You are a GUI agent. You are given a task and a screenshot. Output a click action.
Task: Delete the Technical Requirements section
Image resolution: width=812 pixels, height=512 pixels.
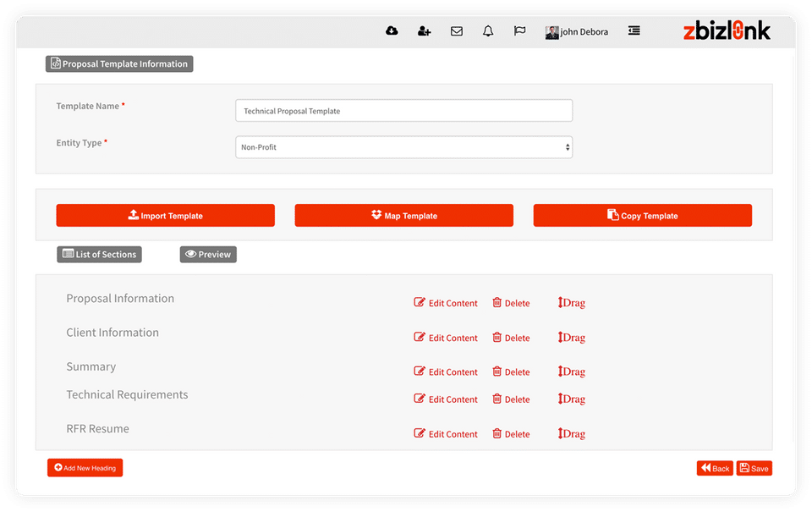[511, 399]
